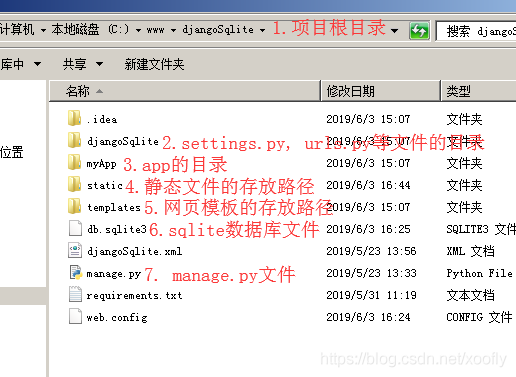Click the green refresh button in address bar
Viewport: 516px width, 377px height.
coord(419,31)
